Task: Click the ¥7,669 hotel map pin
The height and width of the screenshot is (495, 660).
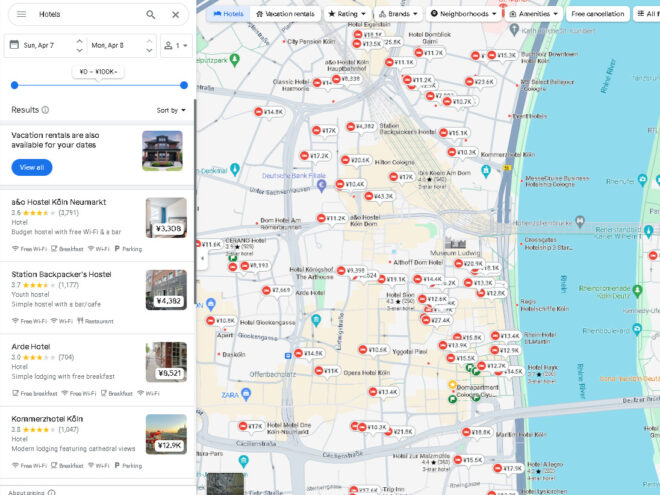Action: pyautogui.click(x=277, y=290)
